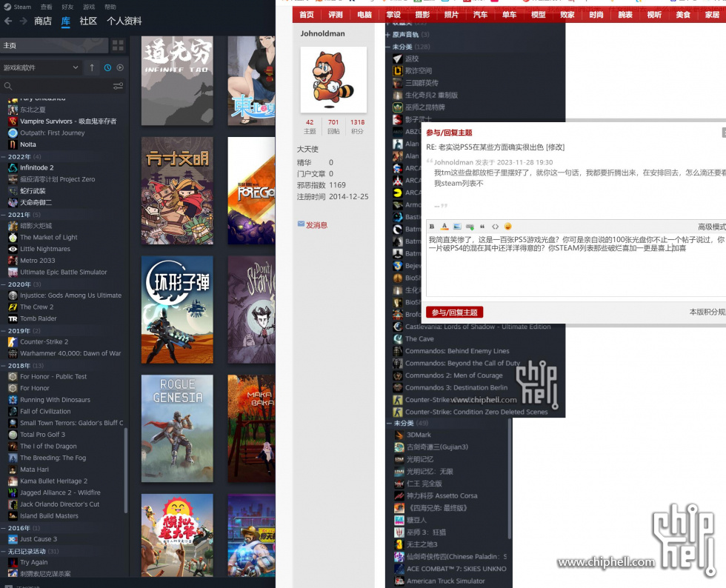Click the Noita game icon in list

[x=13, y=144]
